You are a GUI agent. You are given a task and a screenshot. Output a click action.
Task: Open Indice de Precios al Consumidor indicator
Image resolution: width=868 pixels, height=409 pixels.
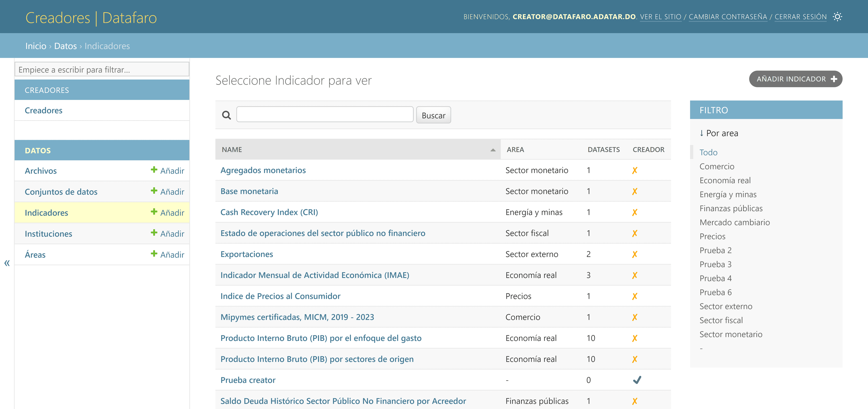[280, 296]
